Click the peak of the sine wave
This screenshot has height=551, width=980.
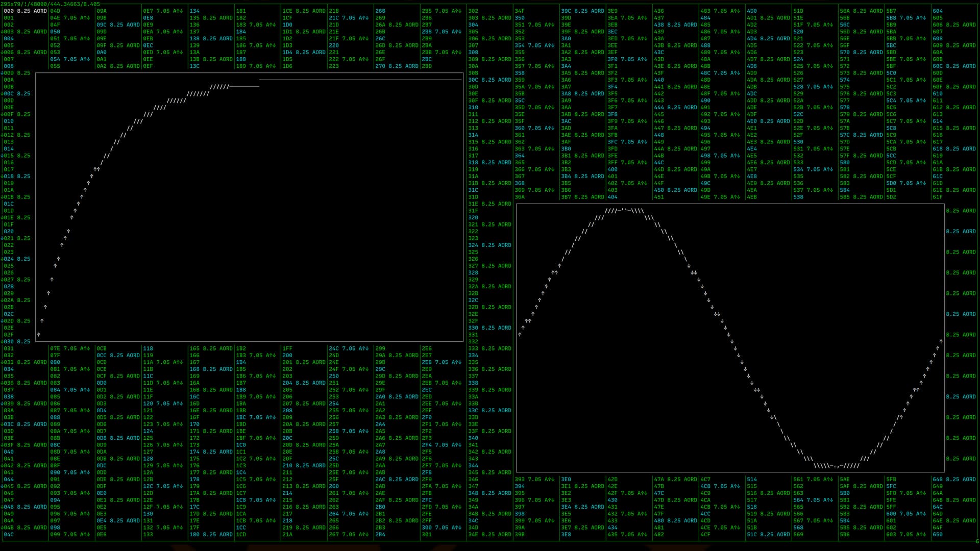(x=624, y=210)
